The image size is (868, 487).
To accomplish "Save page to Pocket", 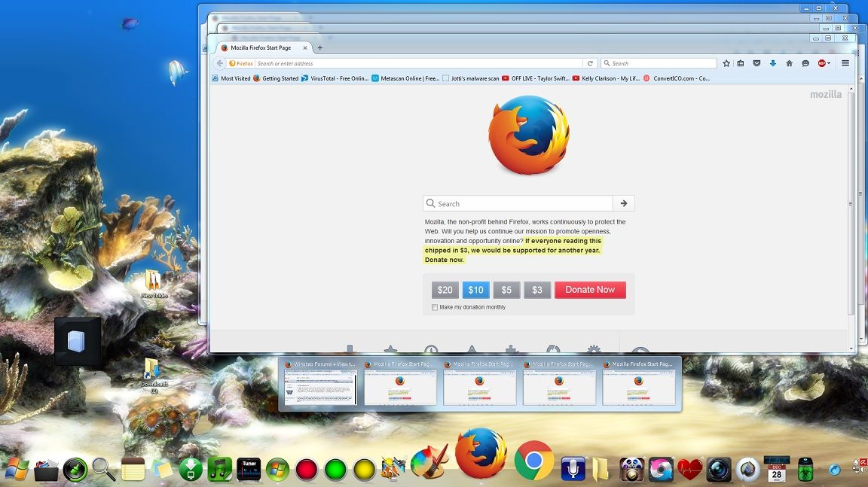I will tap(756, 63).
